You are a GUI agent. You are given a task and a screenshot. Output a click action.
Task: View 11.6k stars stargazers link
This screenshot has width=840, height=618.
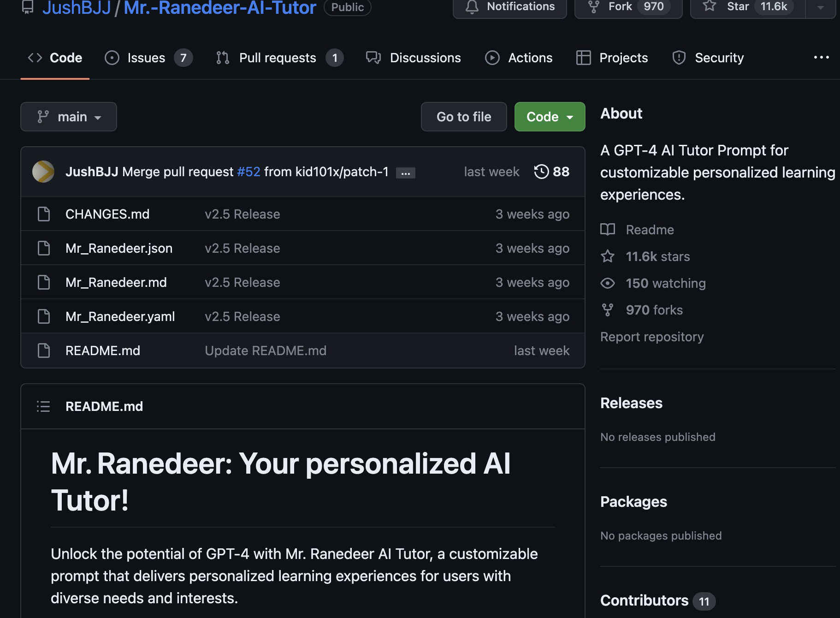click(657, 256)
